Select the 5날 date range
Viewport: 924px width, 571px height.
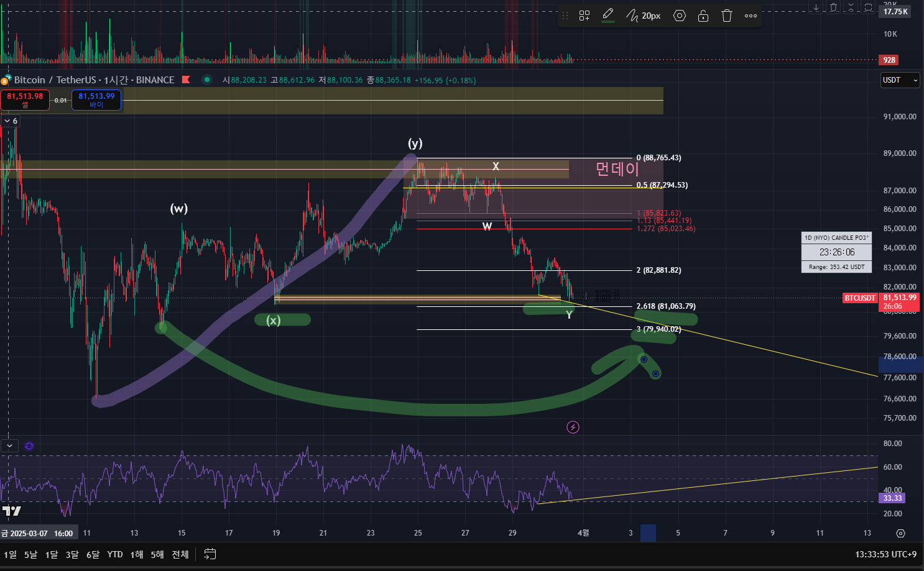(30, 554)
